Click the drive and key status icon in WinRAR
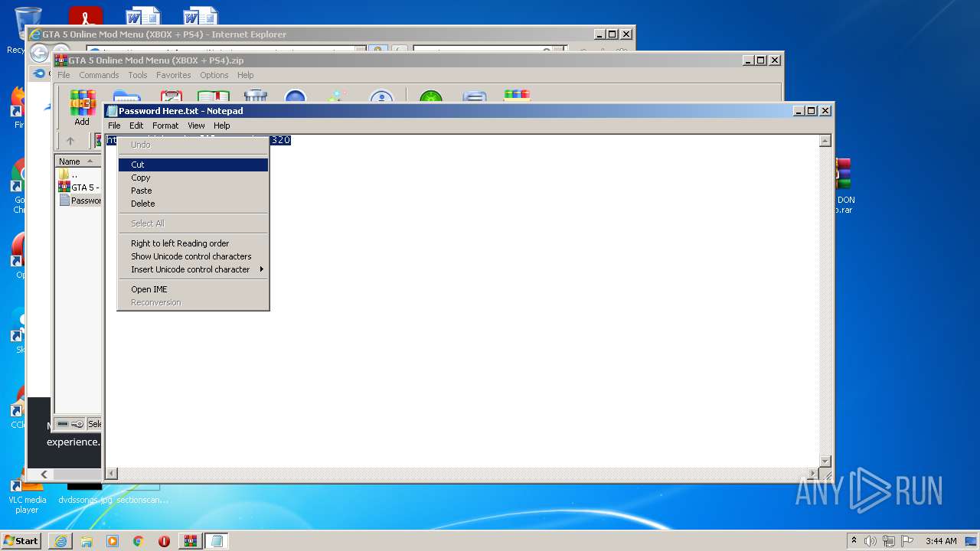The width and height of the screenshot is (980, 551). tap(70, 424)
